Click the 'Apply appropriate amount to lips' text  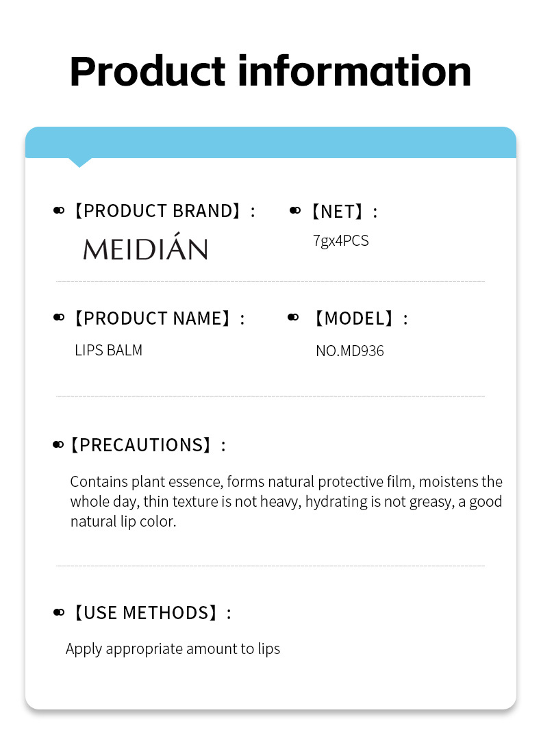(173, 649)
